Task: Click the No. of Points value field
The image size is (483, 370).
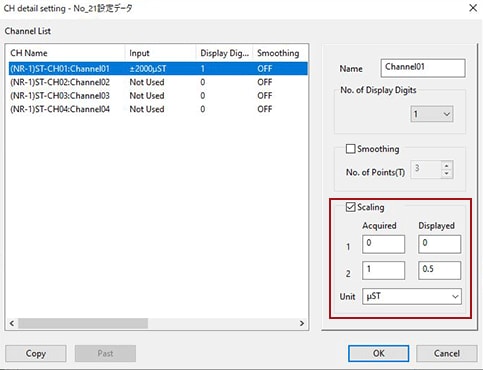Action: coord(426,169)
